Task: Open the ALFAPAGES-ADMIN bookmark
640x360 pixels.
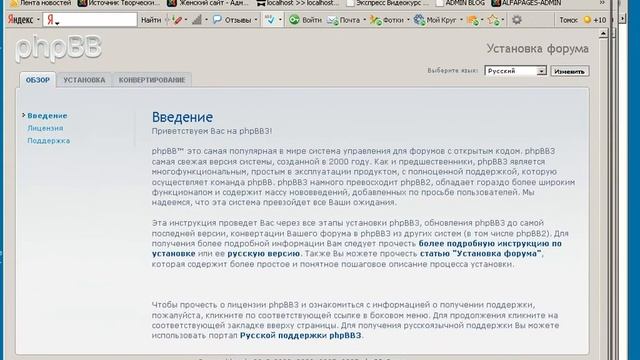Action: (x=526, y=3)
